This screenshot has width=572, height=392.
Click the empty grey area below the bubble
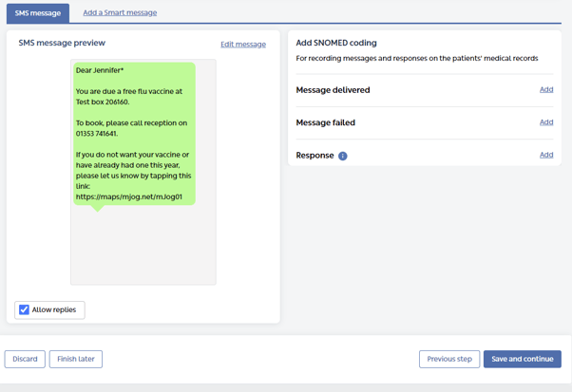(143, 247)
